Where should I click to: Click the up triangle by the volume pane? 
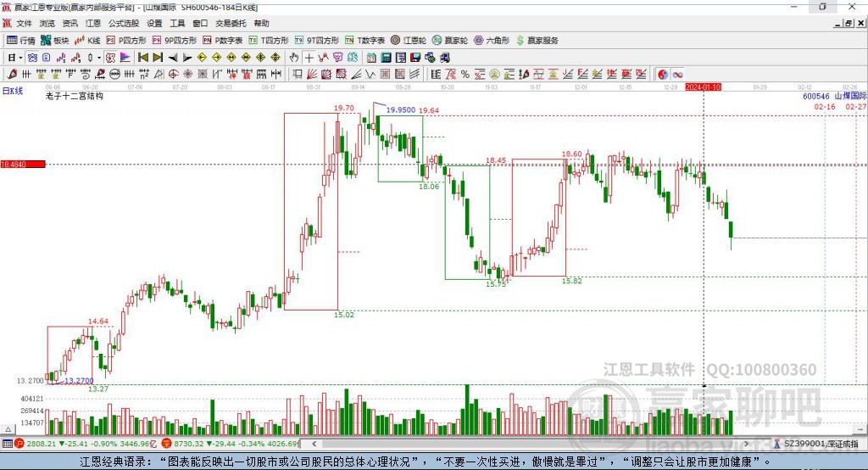(8, 429)
